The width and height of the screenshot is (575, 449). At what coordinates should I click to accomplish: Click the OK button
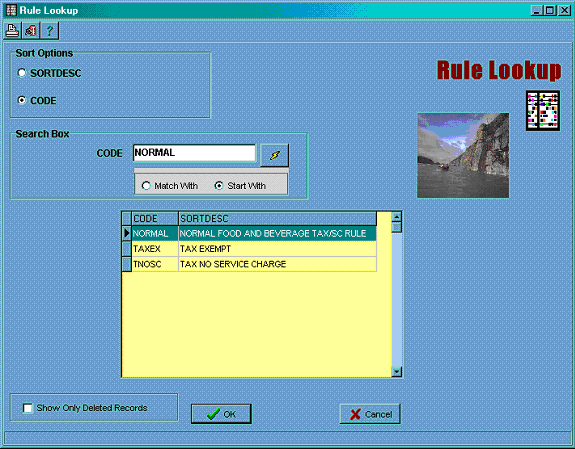click(221, 414)
